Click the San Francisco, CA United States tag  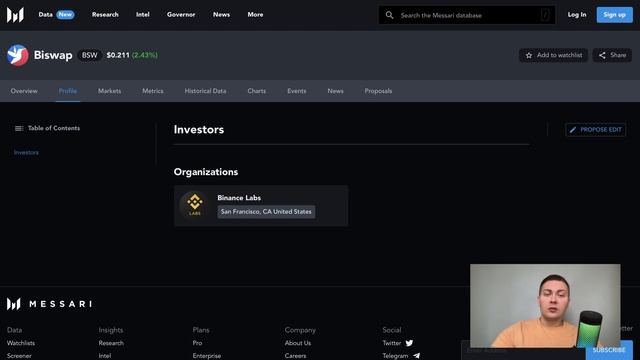(x=266, y=212)
